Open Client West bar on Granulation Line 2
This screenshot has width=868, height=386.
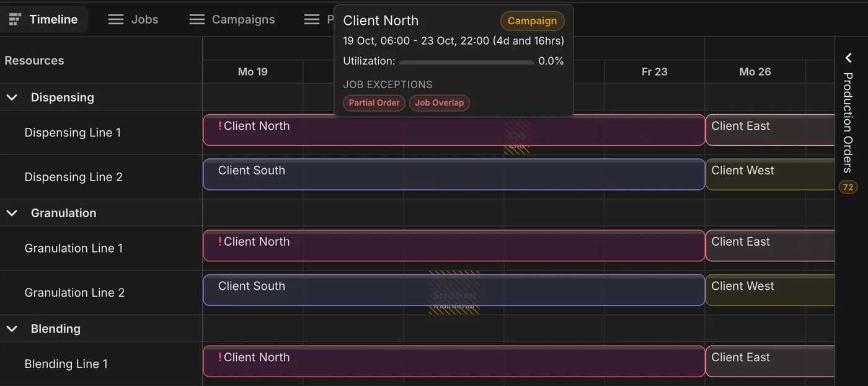point(770,290)
